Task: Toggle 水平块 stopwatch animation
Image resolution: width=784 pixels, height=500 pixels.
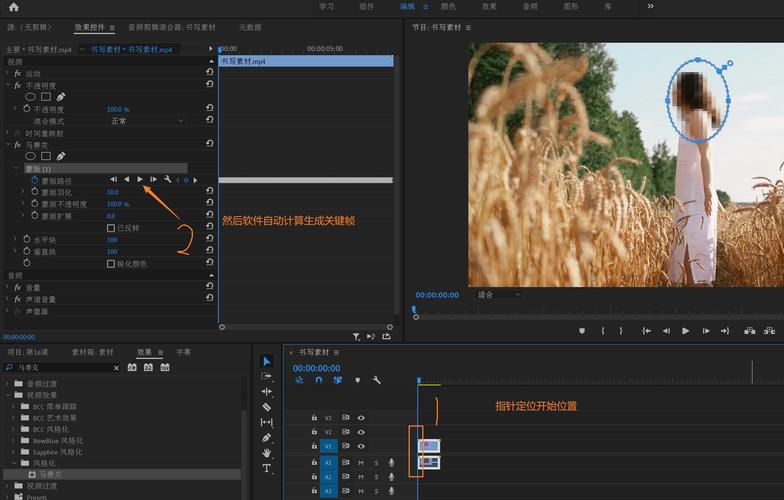Action: coord(27,240)
